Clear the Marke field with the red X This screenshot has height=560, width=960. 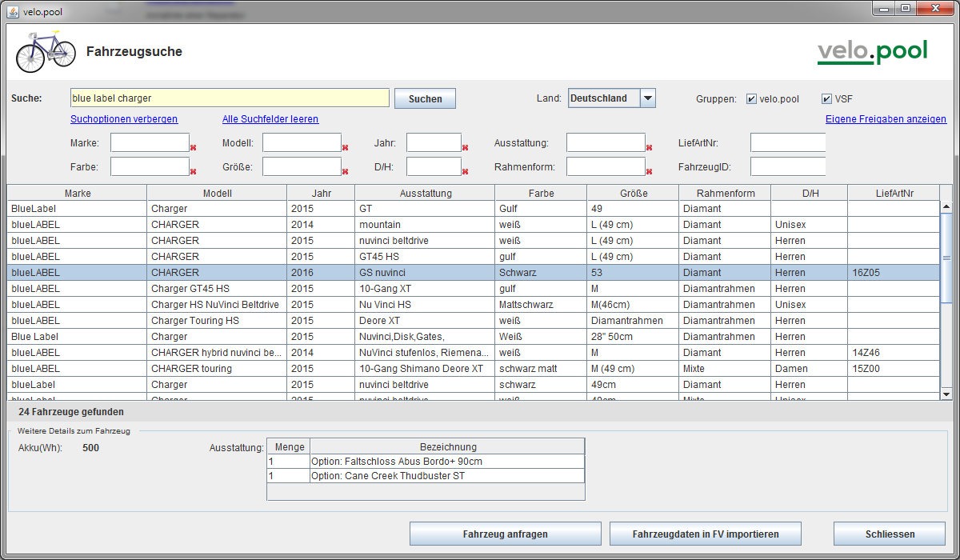(x=193, y=147)
